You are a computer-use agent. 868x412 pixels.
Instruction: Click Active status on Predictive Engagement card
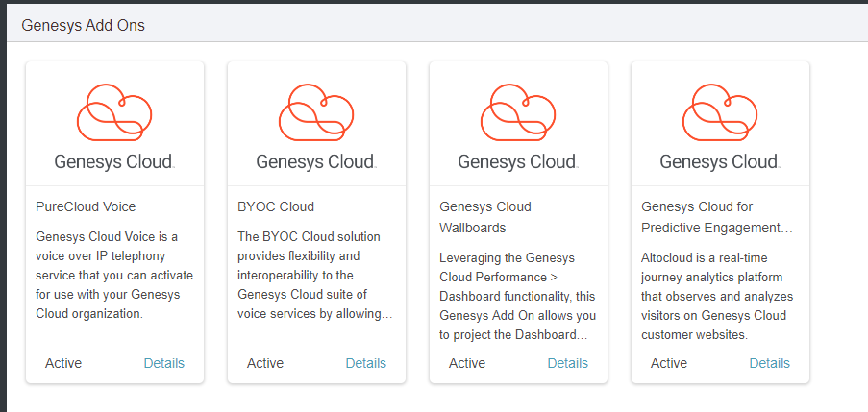(669, 363)
